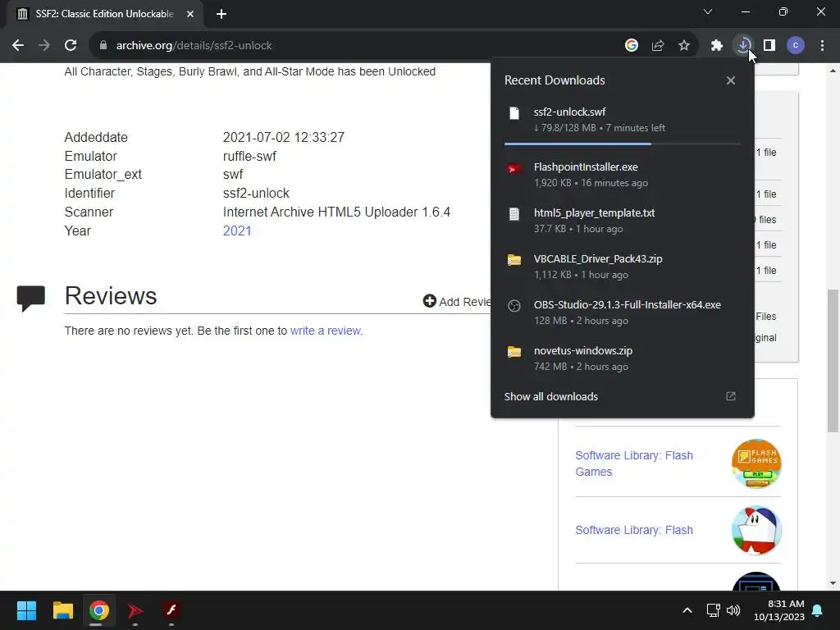Open the tab search chevron

tap(708, 11)
